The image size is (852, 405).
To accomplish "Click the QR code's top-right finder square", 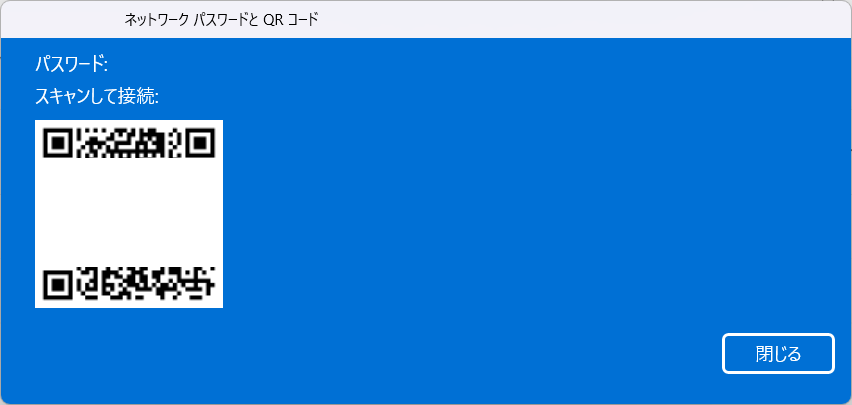I will pyautogui.click(x=201, y=142).
